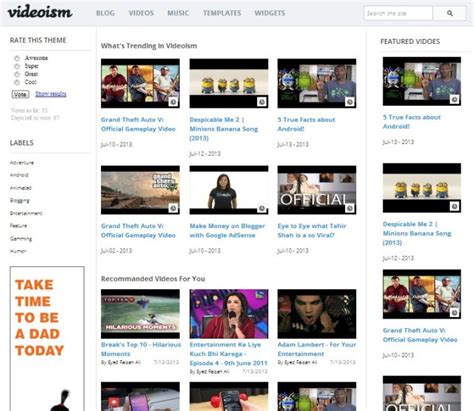Image resolution: width=474 pixels, height=411 pixels.
Task: Open trending Jul-10 Grand Theft Auto V title link
Action: [x=138, y=124]
